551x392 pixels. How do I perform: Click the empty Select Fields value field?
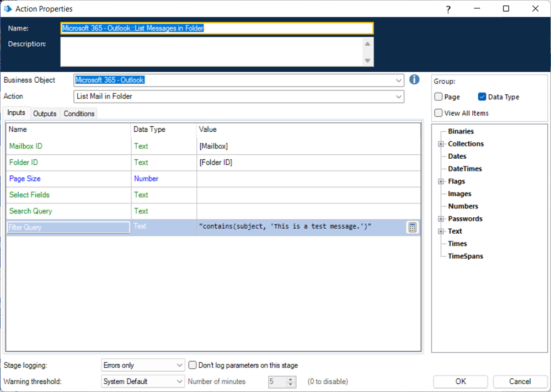[x=308, y=195]
